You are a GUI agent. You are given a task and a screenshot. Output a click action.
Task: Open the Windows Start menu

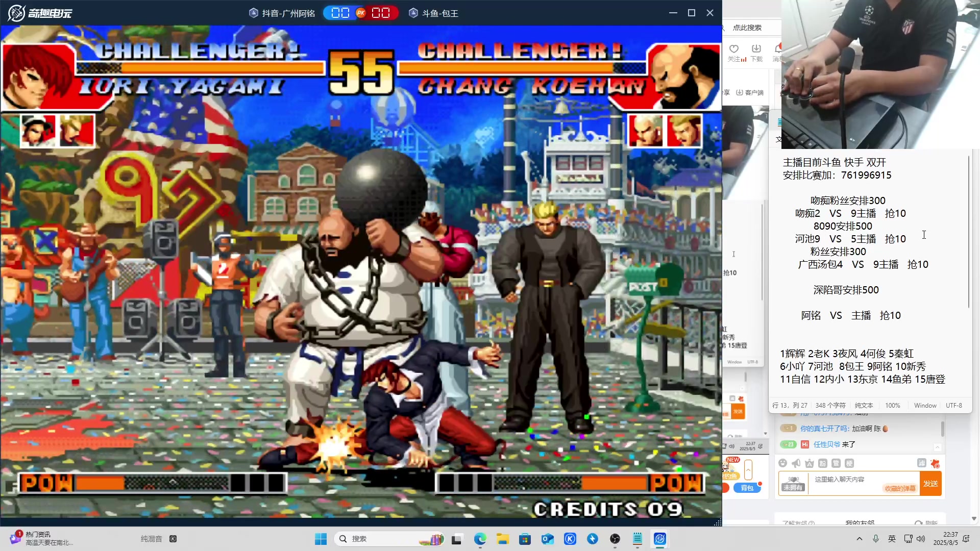coord(321,539)
